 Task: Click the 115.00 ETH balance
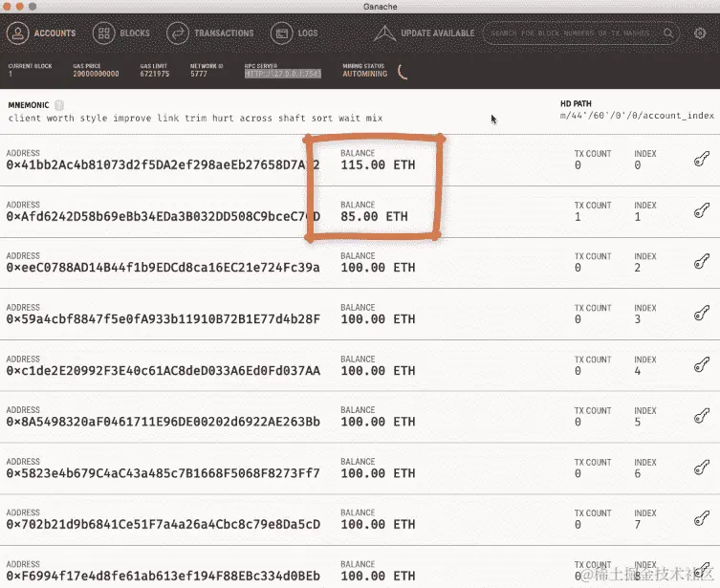[378, 164]
